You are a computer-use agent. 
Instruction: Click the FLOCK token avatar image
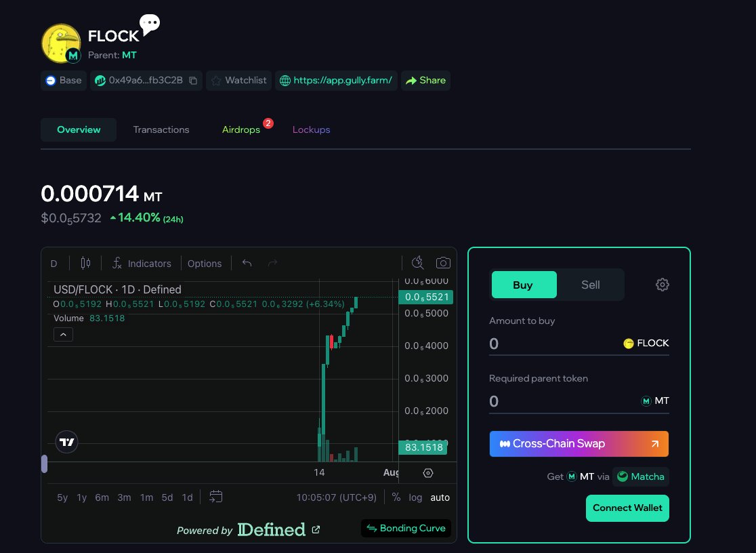click(61, 43)
